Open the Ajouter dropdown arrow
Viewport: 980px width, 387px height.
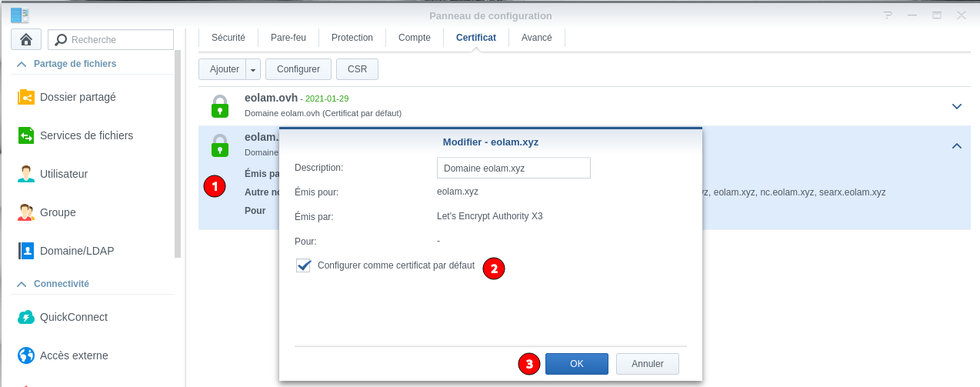(253, 69)
